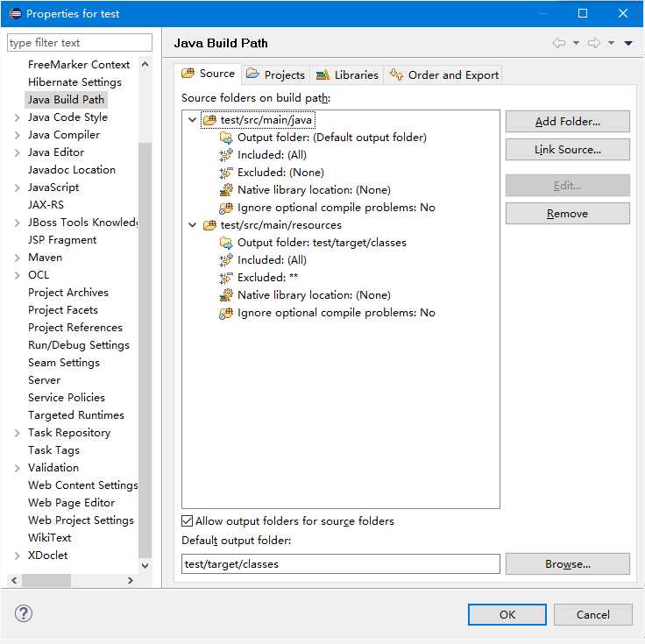
Task: Select JSP Fragment in the sidebar
Action: pyautogui.click(x=62, y=240)
